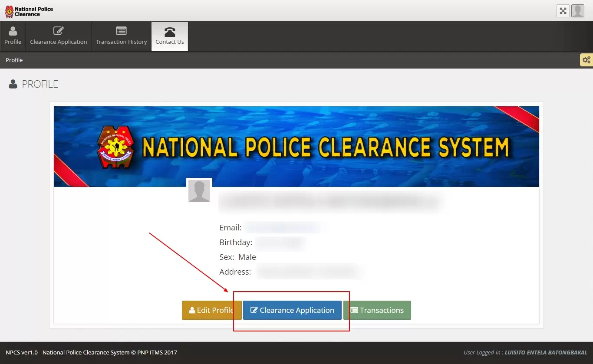This screenshot has height=364, width=593.
Task: Click the telephone icon for Contact Us
Action: (x=170, y=32)
